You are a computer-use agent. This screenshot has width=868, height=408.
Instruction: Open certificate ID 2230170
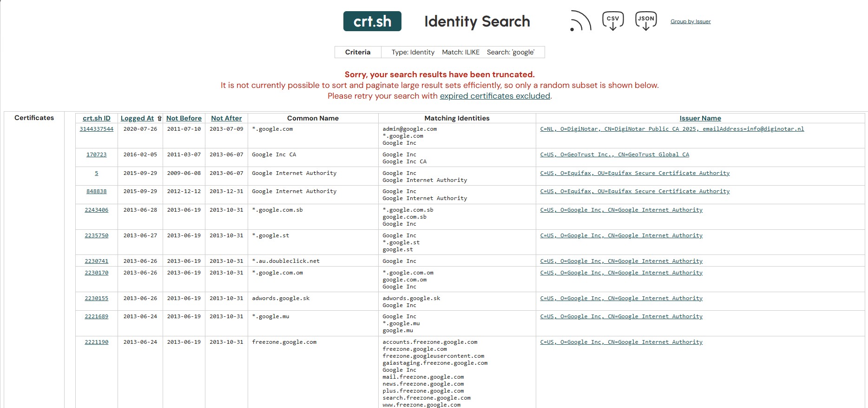pos(97,273)
